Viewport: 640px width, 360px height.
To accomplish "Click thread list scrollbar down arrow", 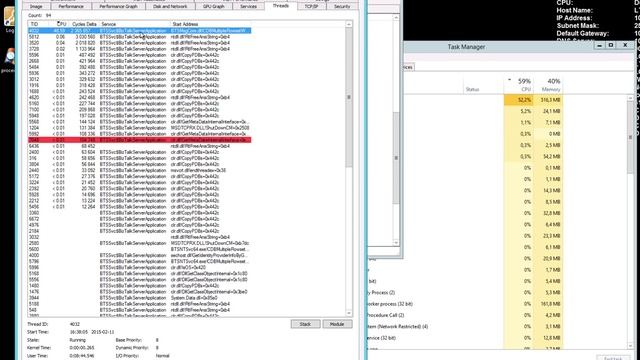I will pyautogui.click(x=349, y=313).
